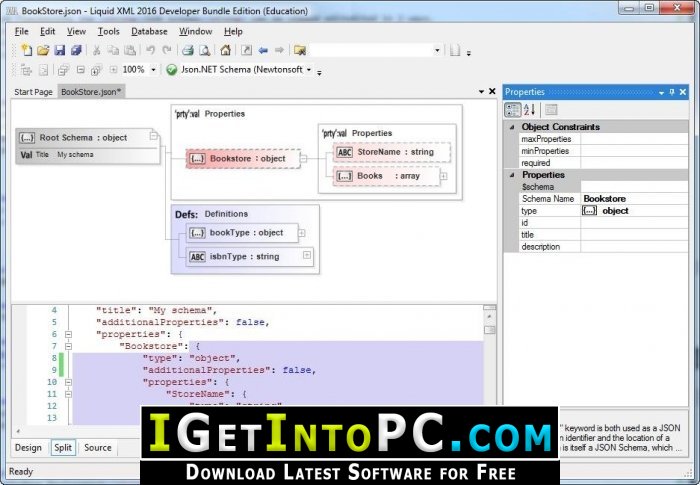
Task: Click the Schema Name value Bookstore
Action: pyautogui.click(x=634, y=199)
